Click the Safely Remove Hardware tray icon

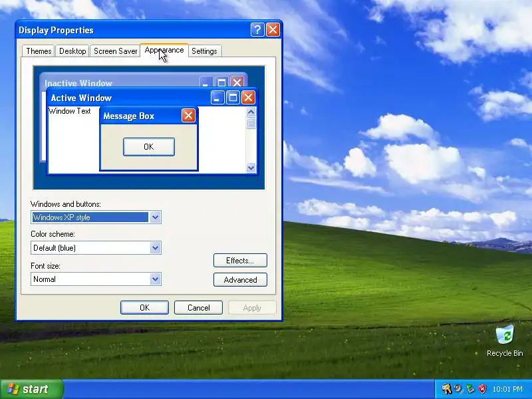470,389
